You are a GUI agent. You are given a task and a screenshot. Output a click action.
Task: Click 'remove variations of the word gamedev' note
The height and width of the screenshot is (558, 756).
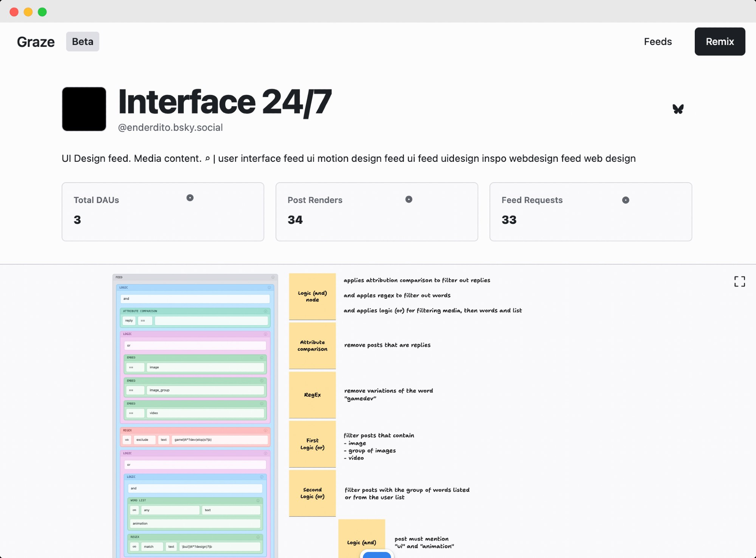tap(389, 394)
